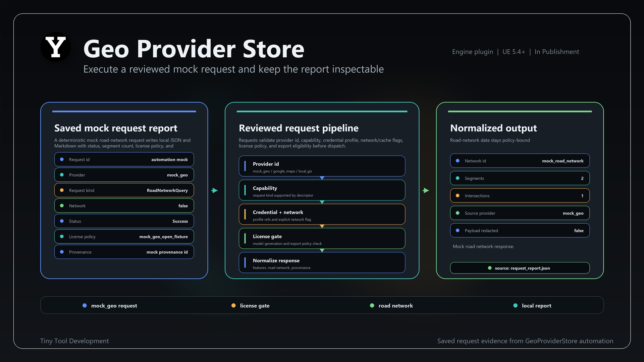Click the source: request_report.json pill
The image size is (644, 362).
[x=520, y=268]
